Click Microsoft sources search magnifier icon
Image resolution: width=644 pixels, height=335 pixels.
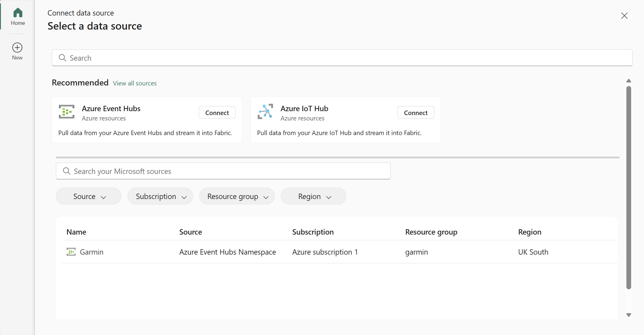[x=67, y=171]
